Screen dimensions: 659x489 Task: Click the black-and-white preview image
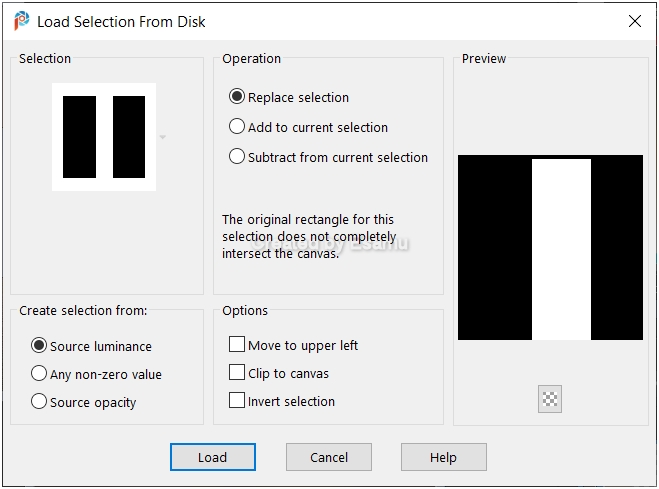(550, 247)
